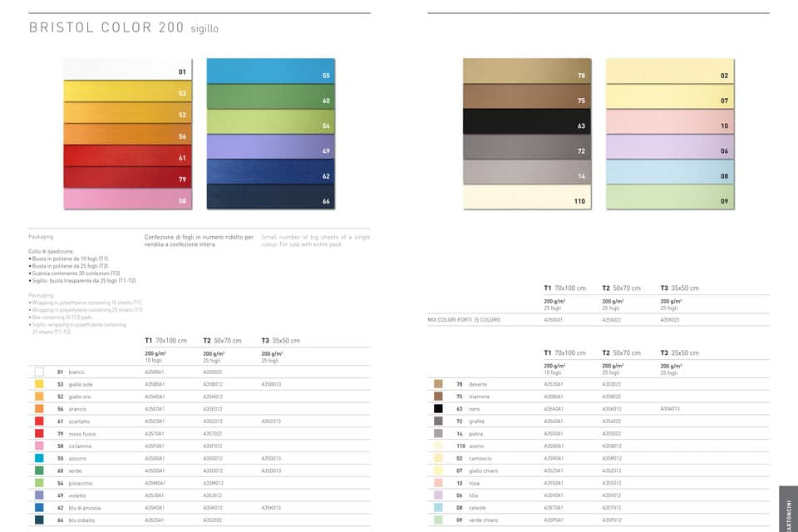Click the 'giallo oro' color name
This screenshot has height=532, width=798.
80,397
